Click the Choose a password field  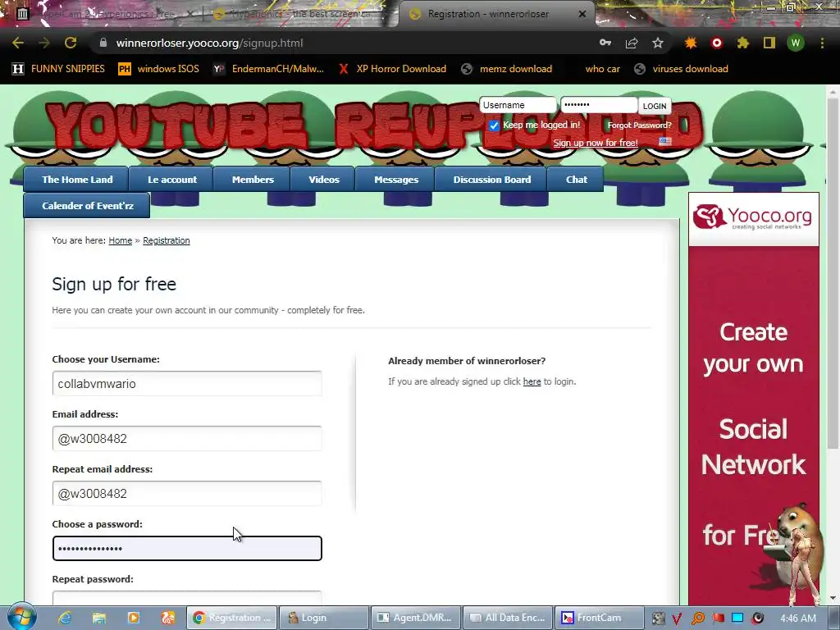pos(187,549)
